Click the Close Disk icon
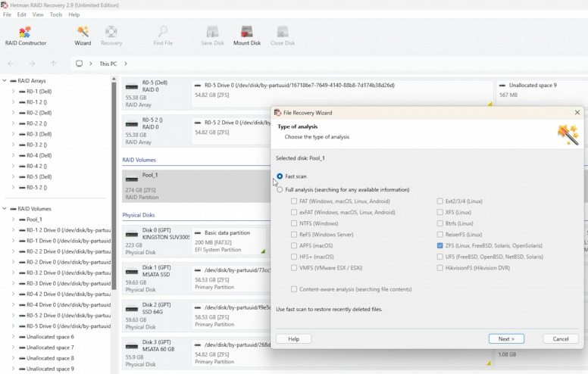The height and width of the screenshot is (374, 588). [283, 36]
